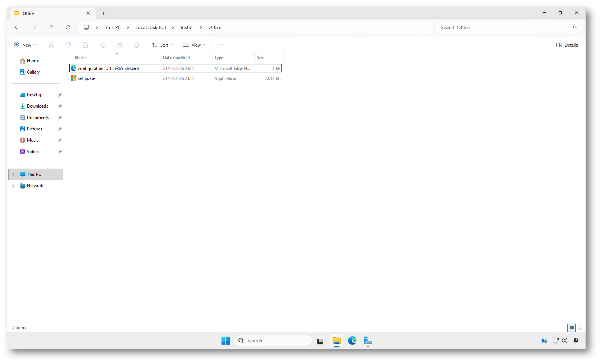Open the Sort dropdown
Viewport: 601px width, 364px height.
(162, 45)
